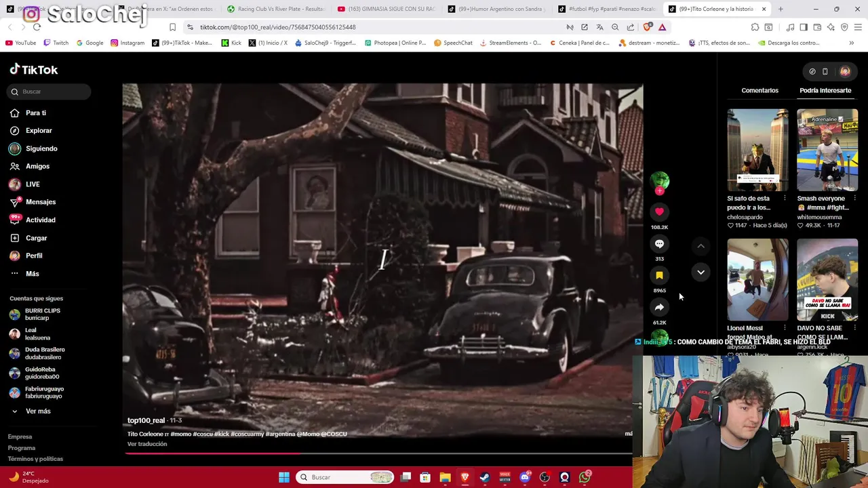The image size is (868, 488).
Task: Switch to Podría interesarte tab
Action: 825,90
